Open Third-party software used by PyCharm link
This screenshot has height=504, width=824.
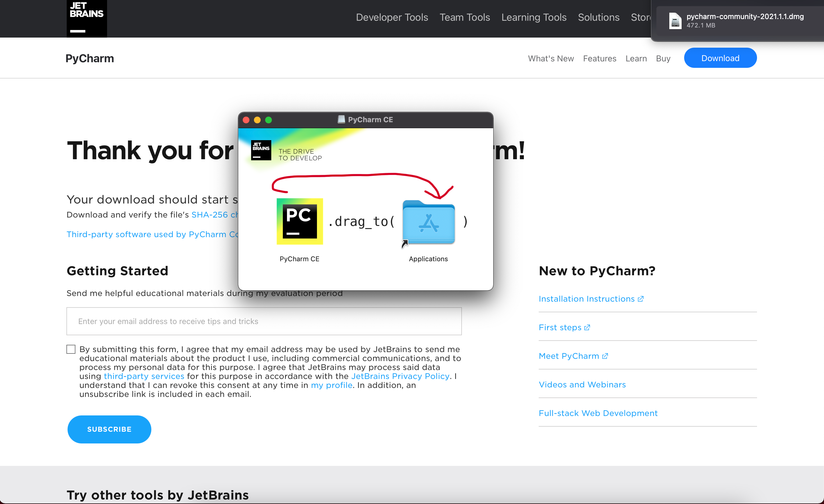(x=152, y=234)
